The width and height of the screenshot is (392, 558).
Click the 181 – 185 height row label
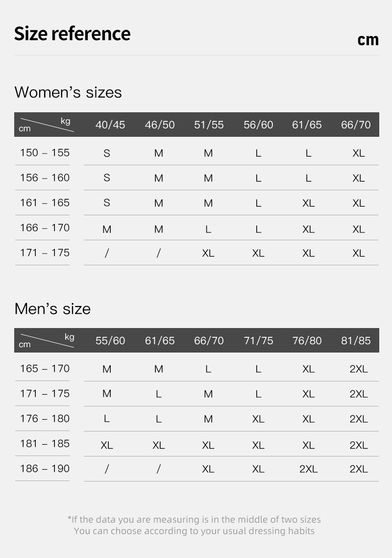pyautogui.click(x=45, y=443)
